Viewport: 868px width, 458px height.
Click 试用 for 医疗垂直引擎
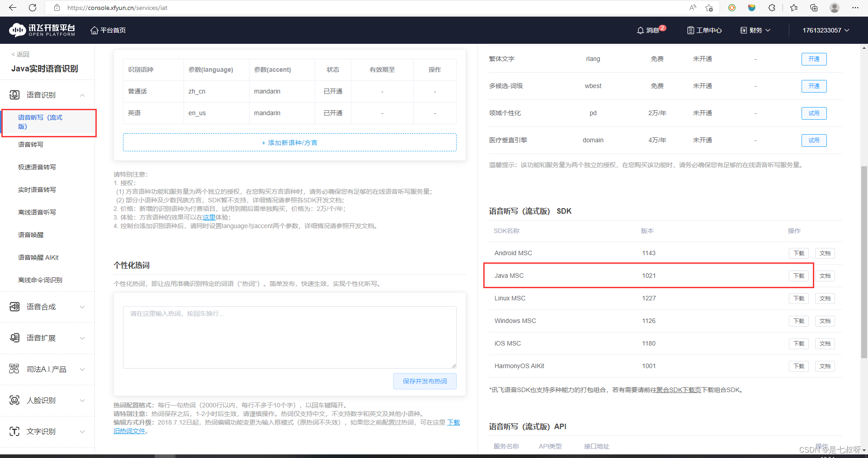(814, 140)
